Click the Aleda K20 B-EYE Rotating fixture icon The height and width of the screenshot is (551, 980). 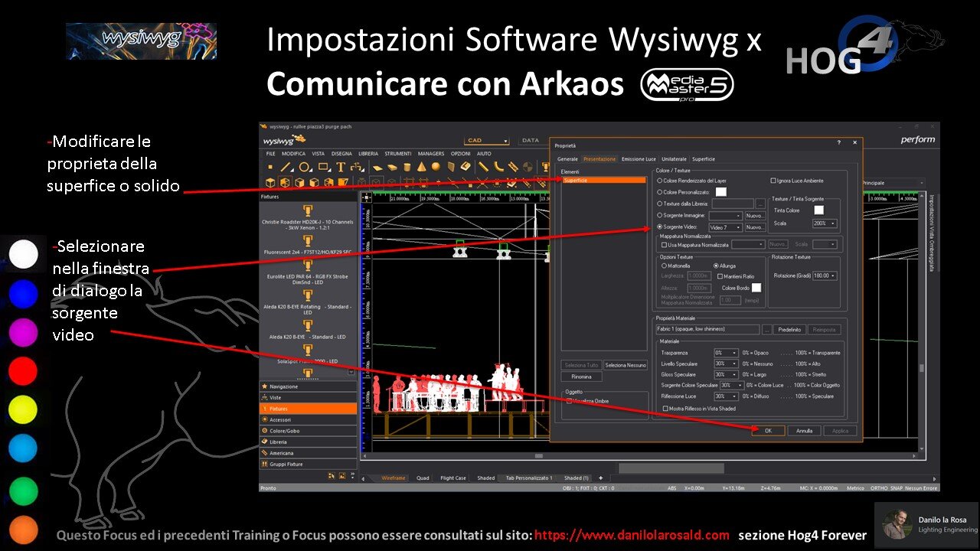(308, 296)
